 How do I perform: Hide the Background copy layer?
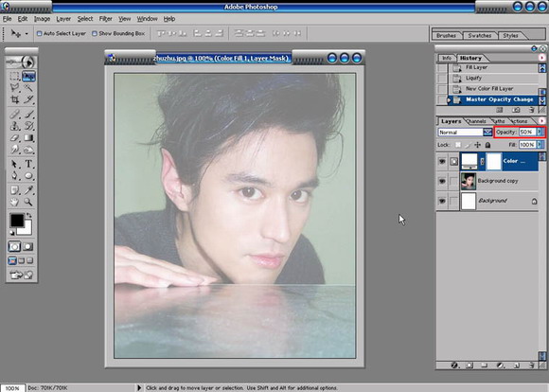tap(442, 181)
